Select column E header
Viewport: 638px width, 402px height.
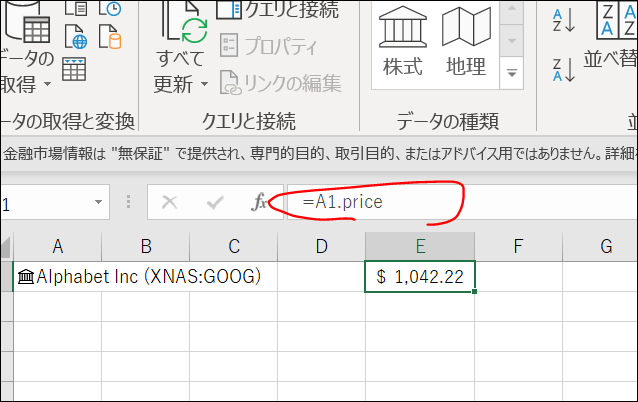[x=420, y=246]
